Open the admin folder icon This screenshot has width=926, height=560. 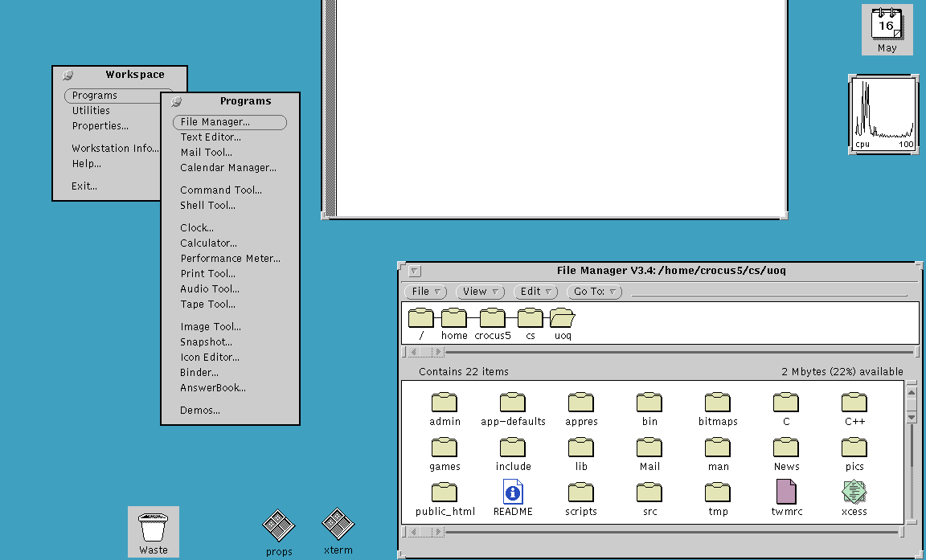[444, 403]
